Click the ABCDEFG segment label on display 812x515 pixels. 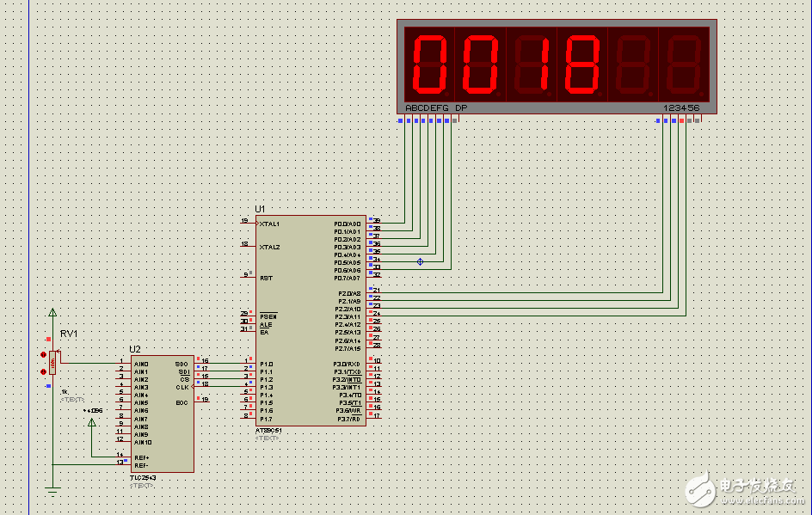tap(427, 107)
